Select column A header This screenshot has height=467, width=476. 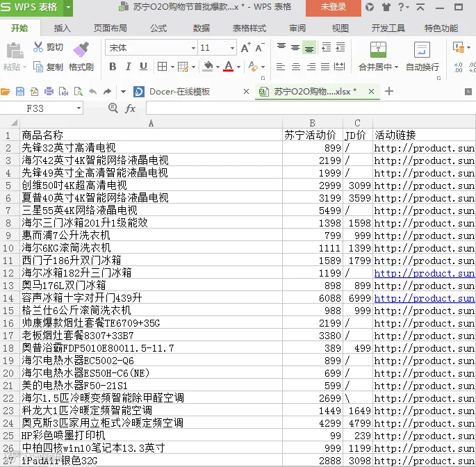pyautogui.click(x=151, y=123)
